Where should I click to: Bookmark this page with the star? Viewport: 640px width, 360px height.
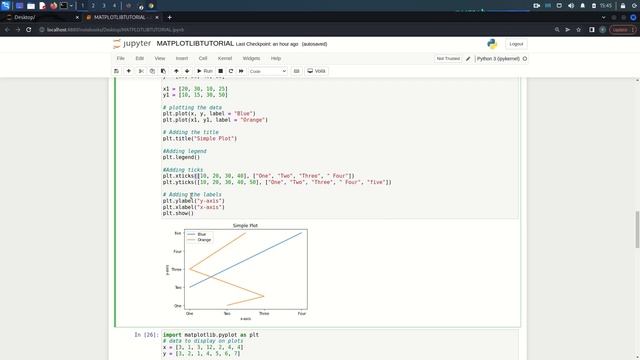pos(578,30)
